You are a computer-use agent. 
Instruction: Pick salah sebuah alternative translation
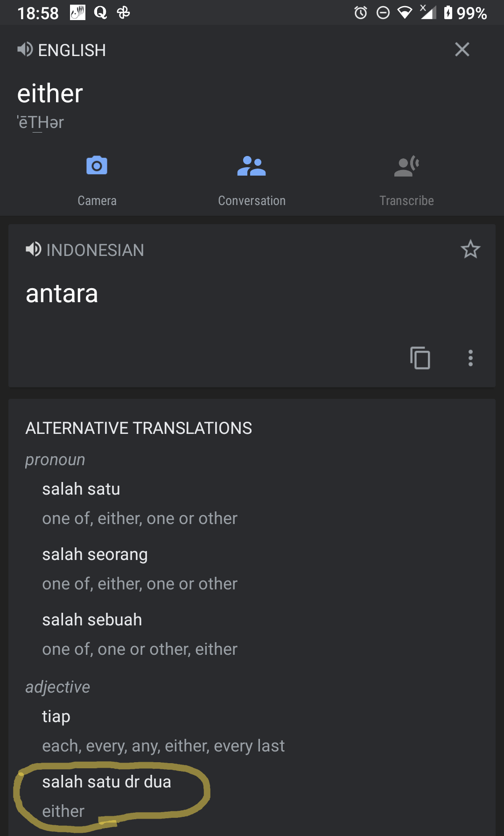(x=92, y=620)
